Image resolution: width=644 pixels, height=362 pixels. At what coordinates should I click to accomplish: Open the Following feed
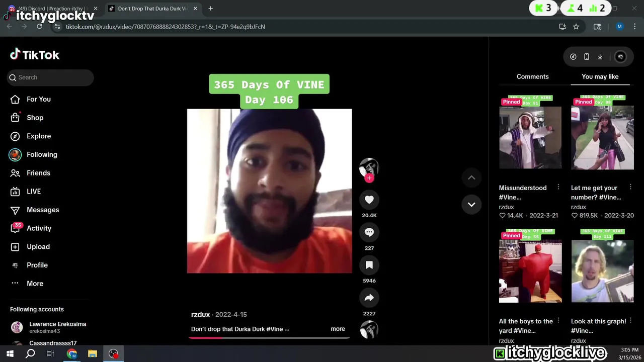point(42,154)
